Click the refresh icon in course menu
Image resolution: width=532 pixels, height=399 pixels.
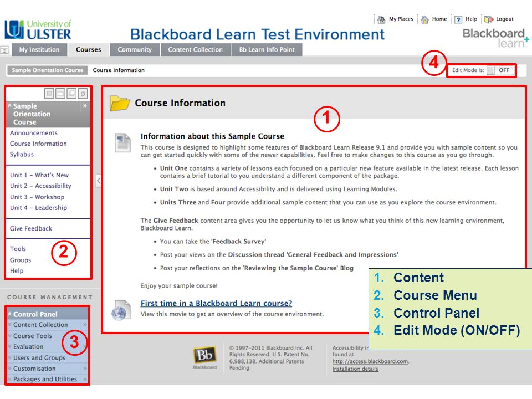point(83,93)
